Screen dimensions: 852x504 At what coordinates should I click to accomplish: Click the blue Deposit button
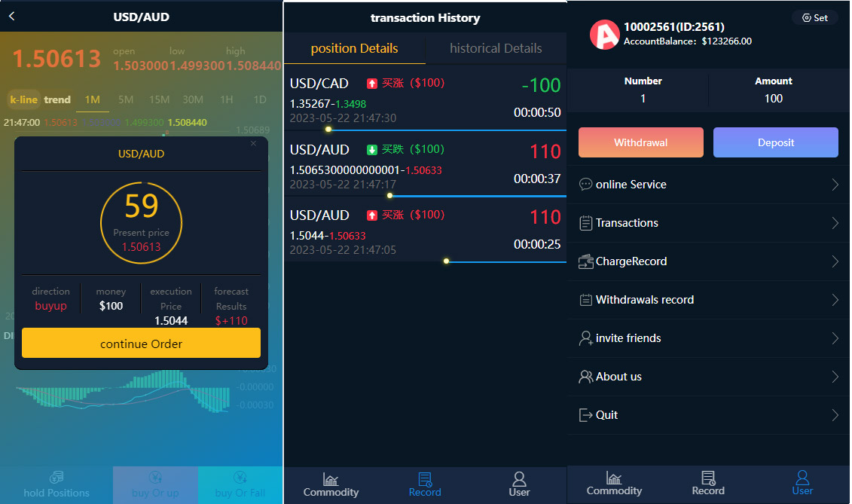click(x=775, y=142)
